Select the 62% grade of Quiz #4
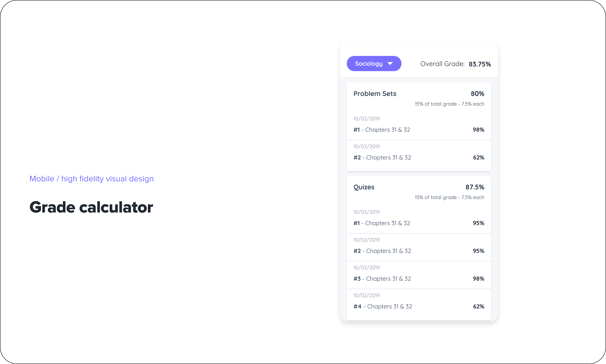The image size is (606, 364). coord(478,306)
